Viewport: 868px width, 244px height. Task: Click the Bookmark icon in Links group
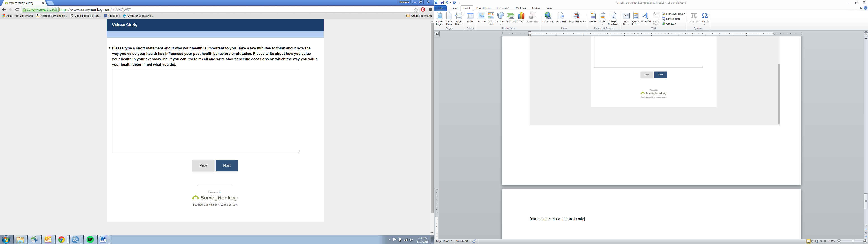pyautogui.click(x=560, y=18)
